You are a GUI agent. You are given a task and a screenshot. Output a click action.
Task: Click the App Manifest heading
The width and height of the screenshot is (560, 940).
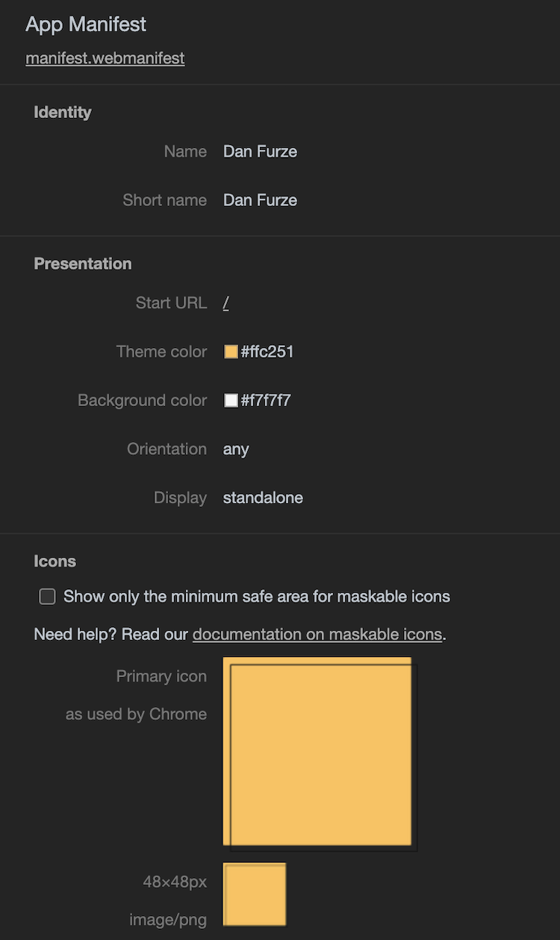(x=86, y=24)
